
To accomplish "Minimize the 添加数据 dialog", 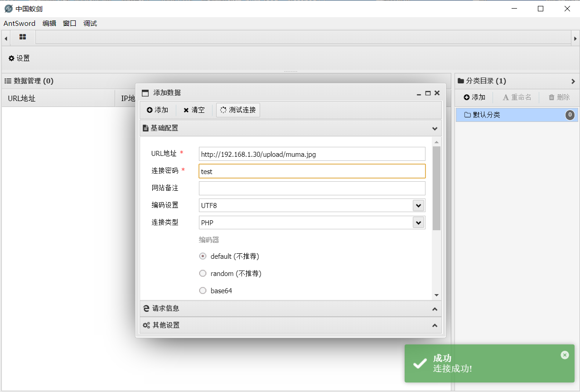I will (419, 93).
